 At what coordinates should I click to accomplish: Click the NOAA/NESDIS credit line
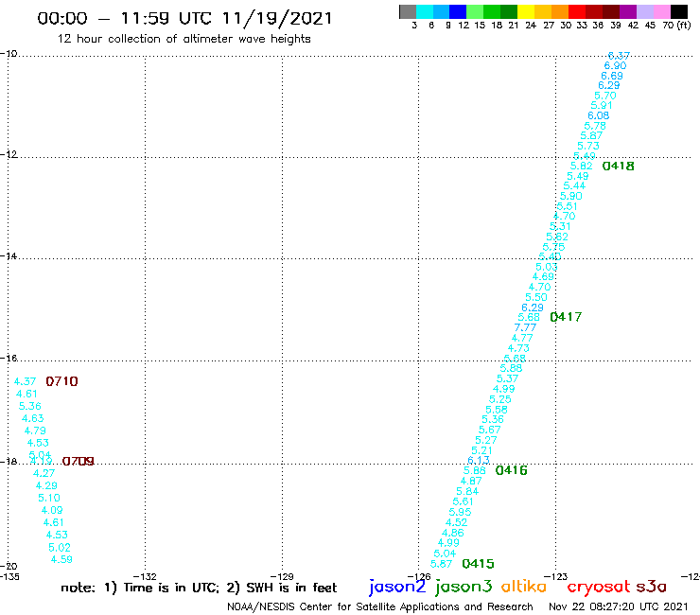[x=380, y=606]
